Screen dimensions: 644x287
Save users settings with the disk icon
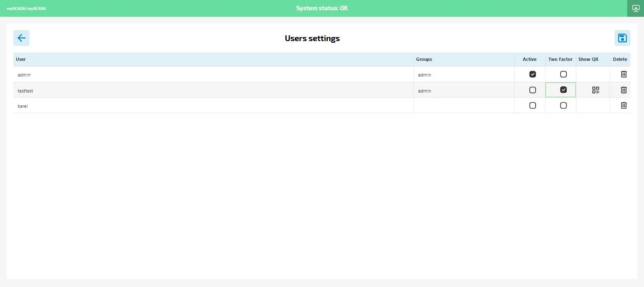point(622,38)
